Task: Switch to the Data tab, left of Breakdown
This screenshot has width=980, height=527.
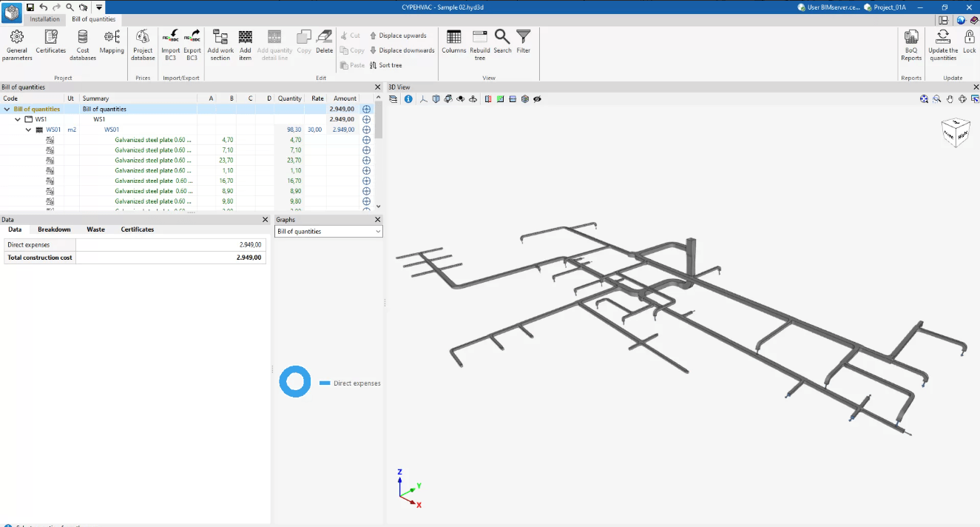Action: [15, 229]
